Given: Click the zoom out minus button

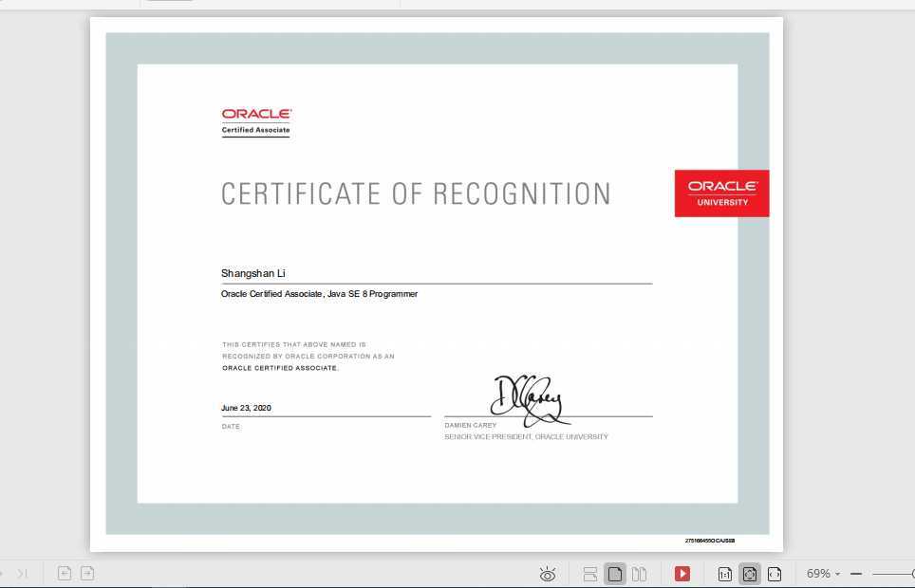Looking at the screenshot, I should coord(856,574).
